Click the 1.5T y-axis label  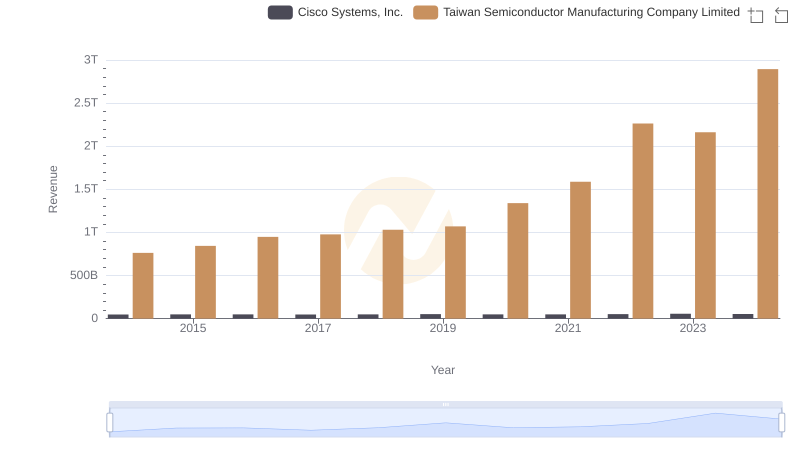(x=86, y=189)
